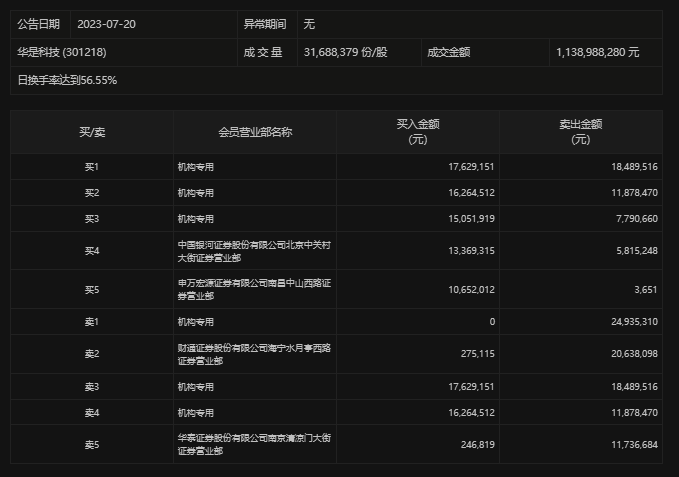Select sell amount 24,935,310
The width and height of the screenshot is (679, 477).
(x=634, y=322)
